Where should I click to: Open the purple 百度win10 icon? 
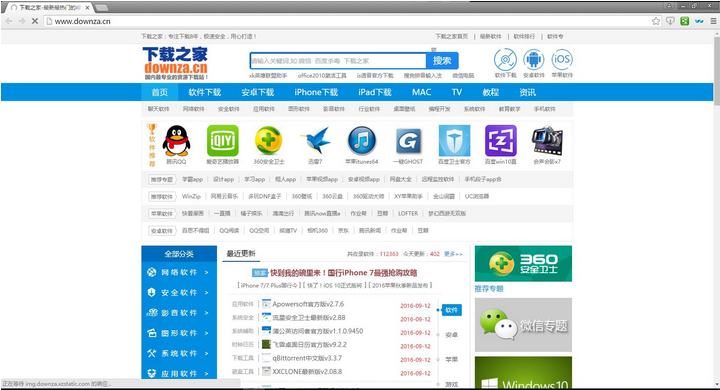click(x=501, y=141)
